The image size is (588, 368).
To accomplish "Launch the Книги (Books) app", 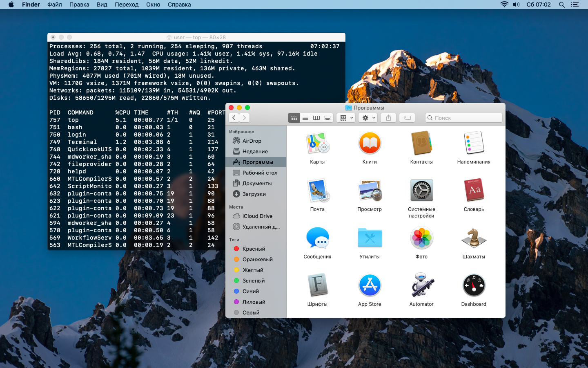I will (x=370, y=144).
